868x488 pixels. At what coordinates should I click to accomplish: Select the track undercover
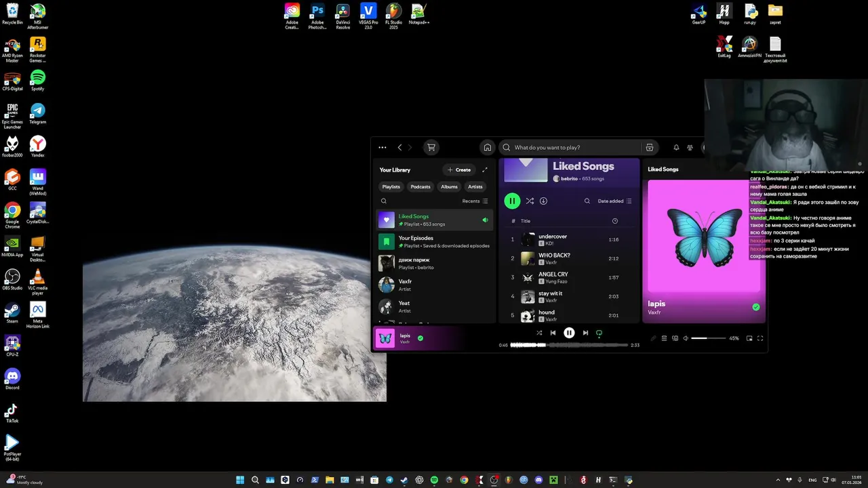569,239
